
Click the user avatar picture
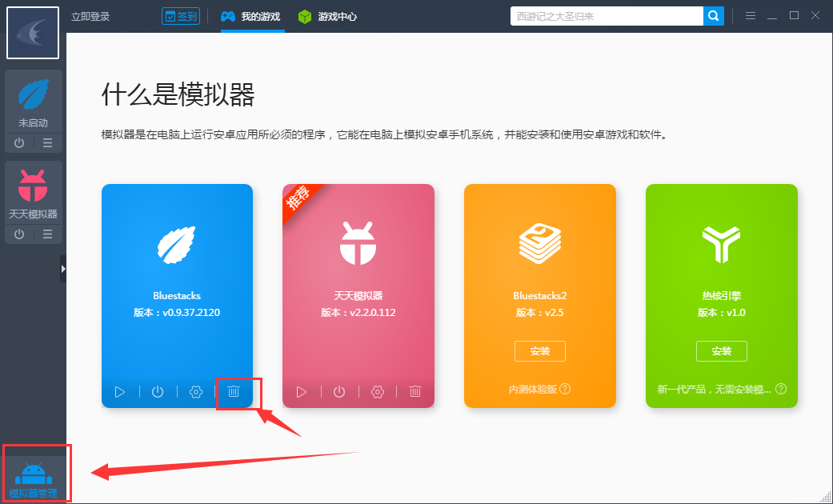point(32,33)
